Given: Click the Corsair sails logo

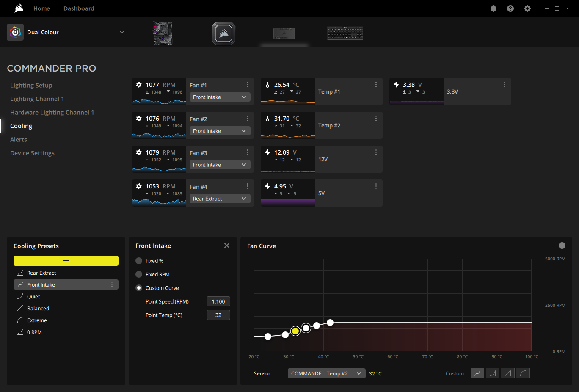Looking at the screenshot, I should click(19, 8).
